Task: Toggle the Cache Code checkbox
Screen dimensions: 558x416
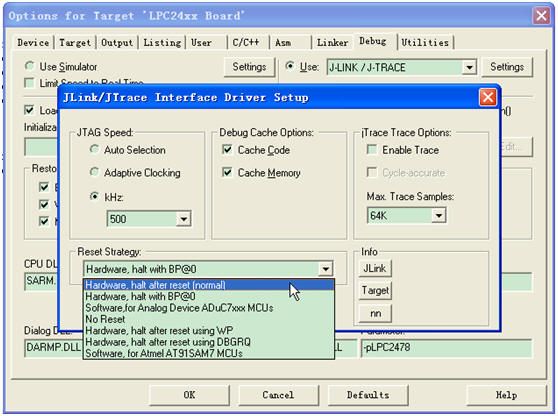Action: (x=227, y=149)
